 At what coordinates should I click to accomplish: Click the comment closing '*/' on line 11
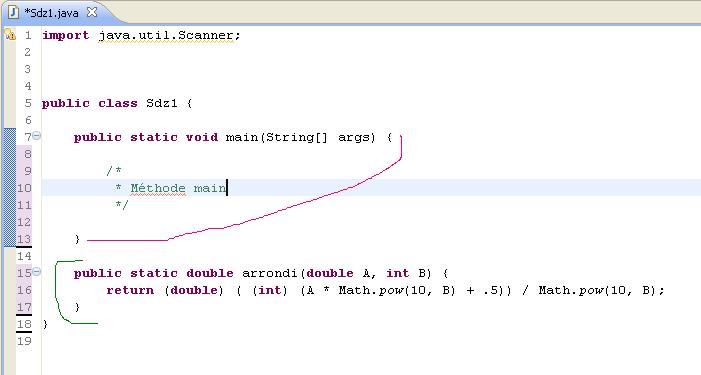click(x=122, y=205)
